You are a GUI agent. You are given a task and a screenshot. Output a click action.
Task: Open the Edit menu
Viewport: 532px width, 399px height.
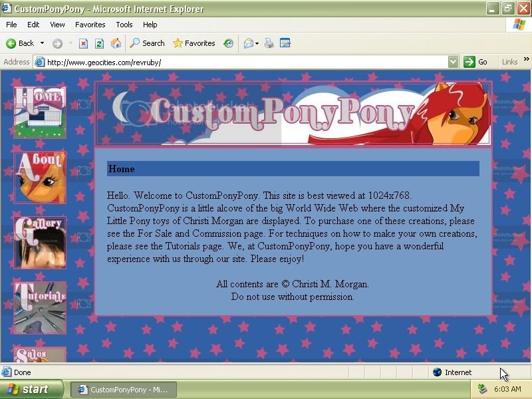(x=33, y=25)
